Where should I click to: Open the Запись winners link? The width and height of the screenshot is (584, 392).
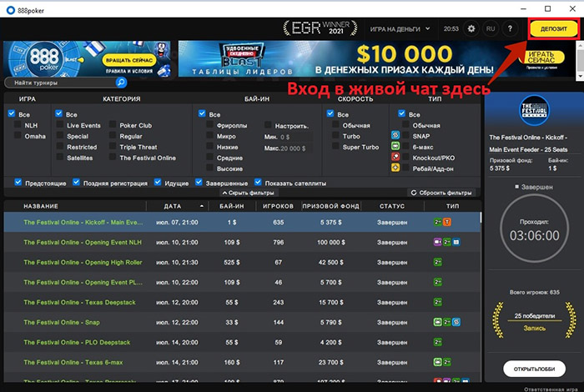coord(535,328)
